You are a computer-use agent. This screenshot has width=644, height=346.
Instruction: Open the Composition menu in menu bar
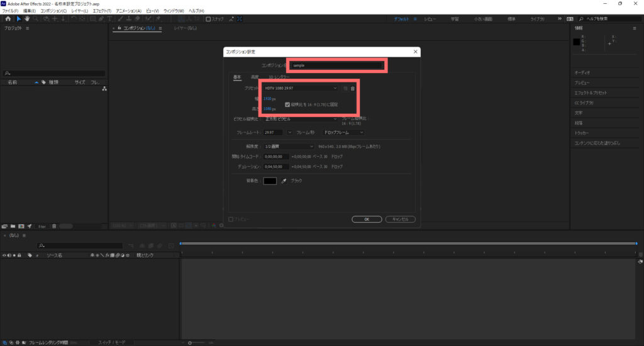[53, 11]
